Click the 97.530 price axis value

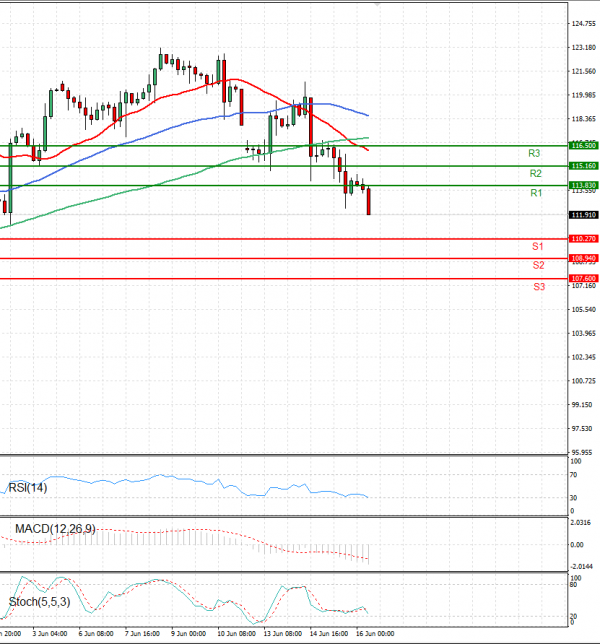(582, 429)
